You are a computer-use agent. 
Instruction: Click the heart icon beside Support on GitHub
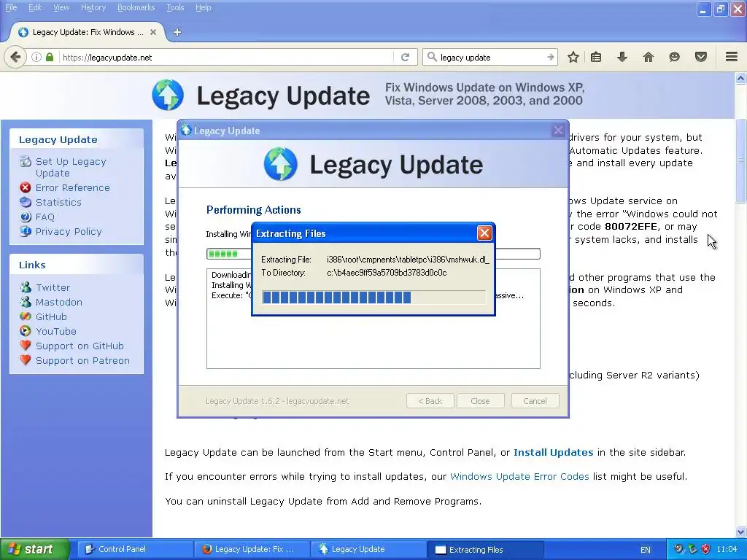(26, 346)
